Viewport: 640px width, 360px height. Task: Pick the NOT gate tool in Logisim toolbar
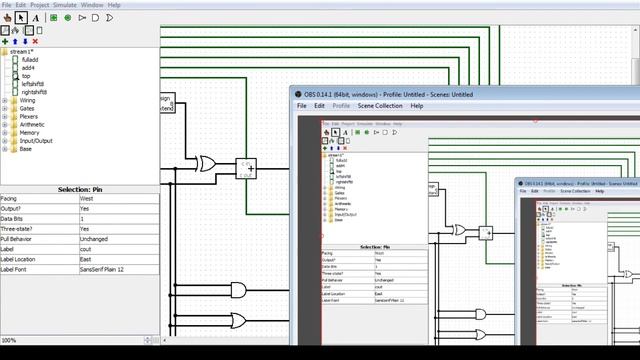(x=82, y=18)
